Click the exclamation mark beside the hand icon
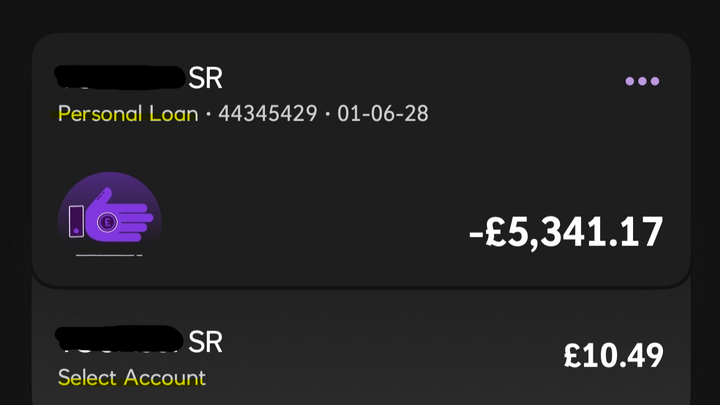The width and height of the screenshot is (720, 405). click(x=76, y=221)
